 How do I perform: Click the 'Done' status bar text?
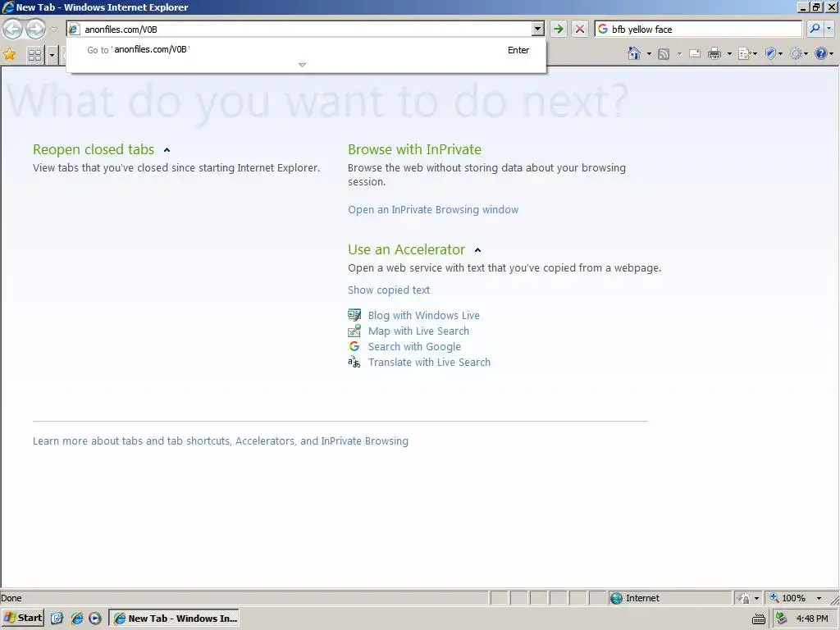[11, 598]
